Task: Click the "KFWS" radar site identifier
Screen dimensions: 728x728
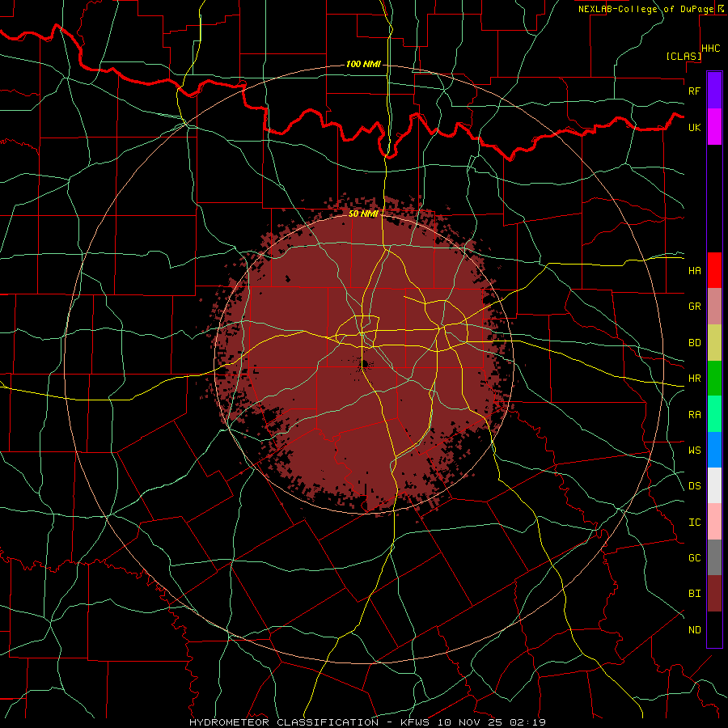Action: (x=414, y=722)
